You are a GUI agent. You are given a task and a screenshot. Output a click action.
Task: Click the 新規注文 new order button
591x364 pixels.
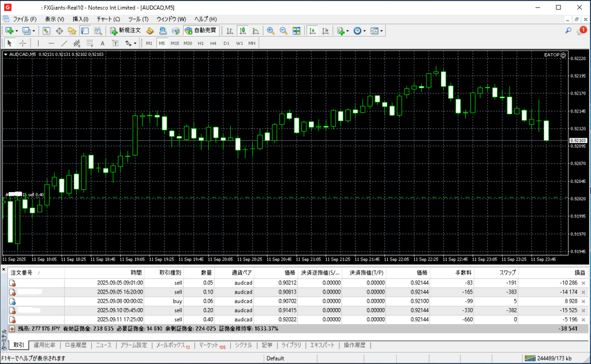click(126, 31)
